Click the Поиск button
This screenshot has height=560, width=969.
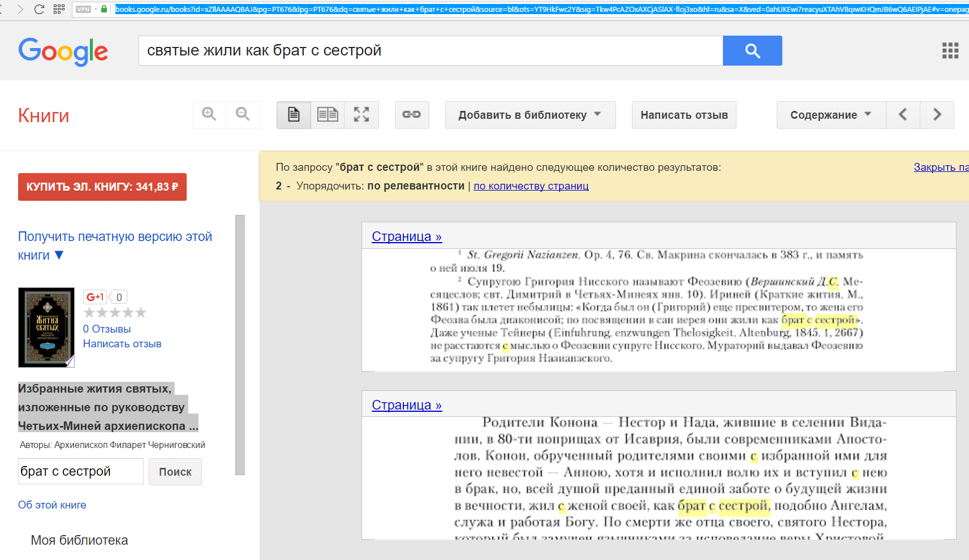175,472
